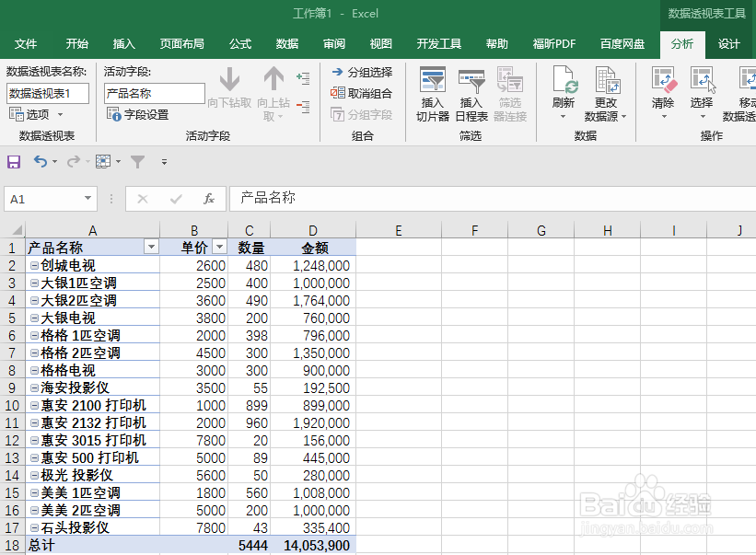Click the Active Field input box
The width and height of the screenshot is (756, 555).
[155, 94]
